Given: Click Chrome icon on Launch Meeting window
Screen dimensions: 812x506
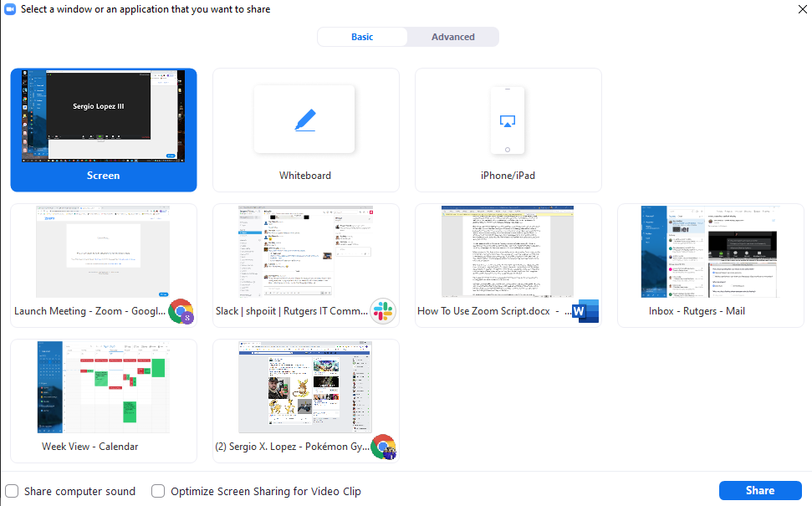Looking at the screenshot, I should coord(181,312).
